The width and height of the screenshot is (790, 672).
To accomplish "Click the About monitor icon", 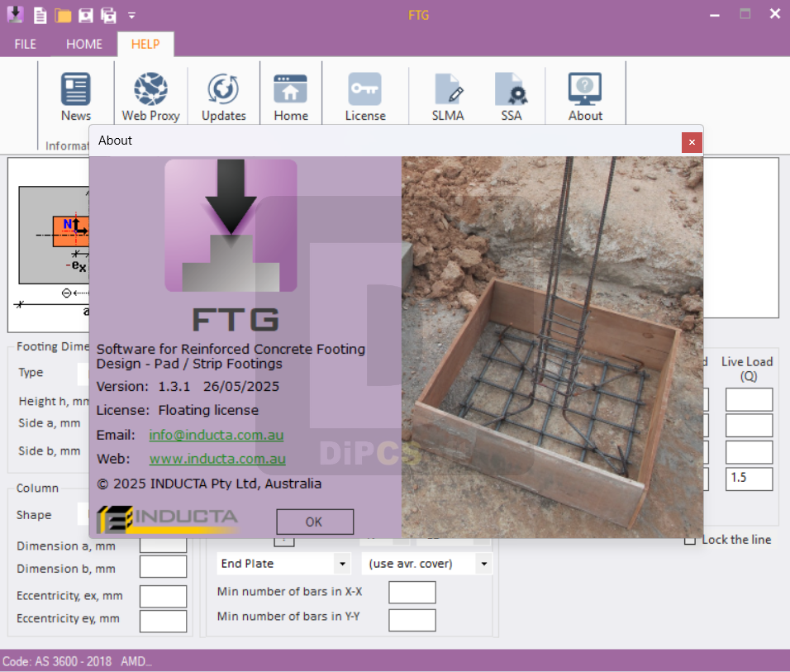I will point(585,97).
